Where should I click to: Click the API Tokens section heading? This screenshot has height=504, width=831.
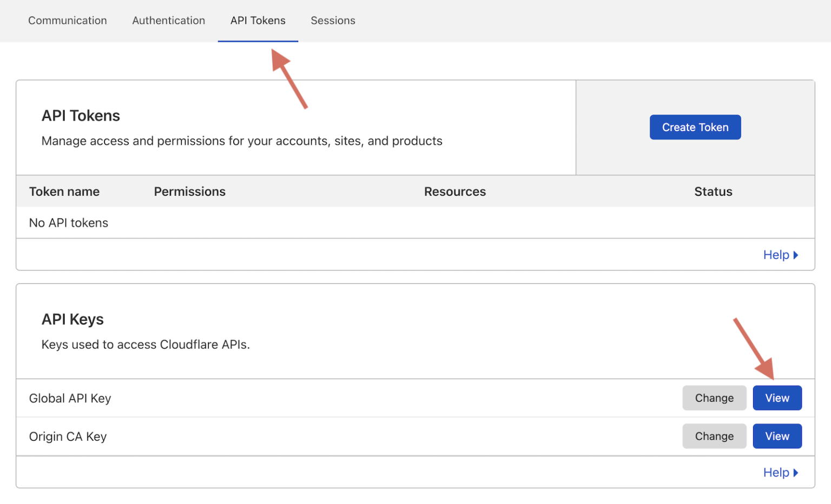click(81, 115)
